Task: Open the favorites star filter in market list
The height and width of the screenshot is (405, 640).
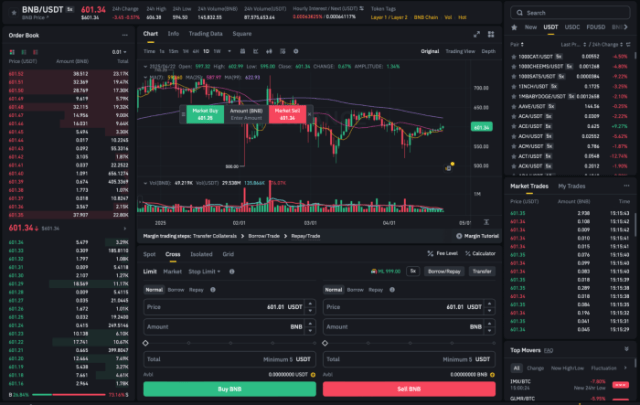Action: point(514,27)
